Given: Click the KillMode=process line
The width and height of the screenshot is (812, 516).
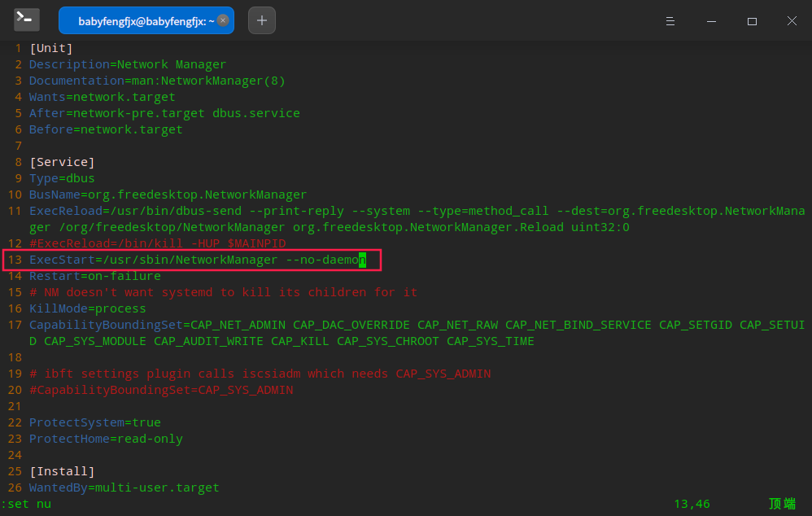Looking at the screenshot, I should (x=88, y=308).
